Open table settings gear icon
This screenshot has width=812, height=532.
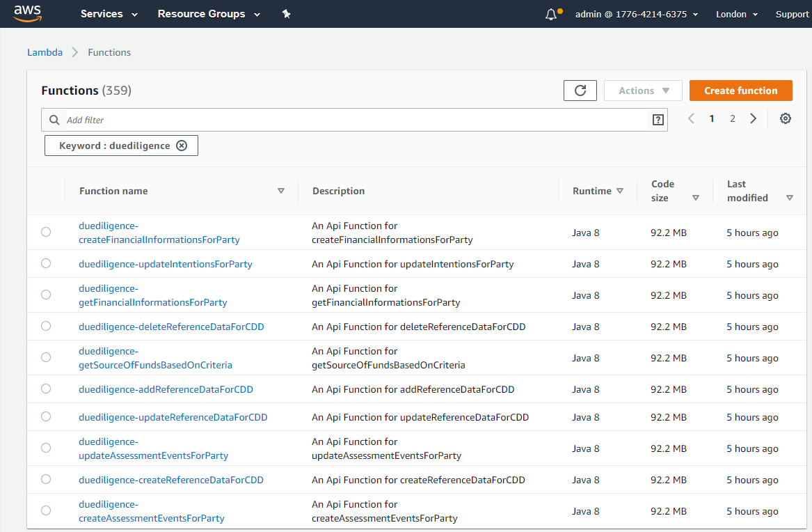[786, 119]
